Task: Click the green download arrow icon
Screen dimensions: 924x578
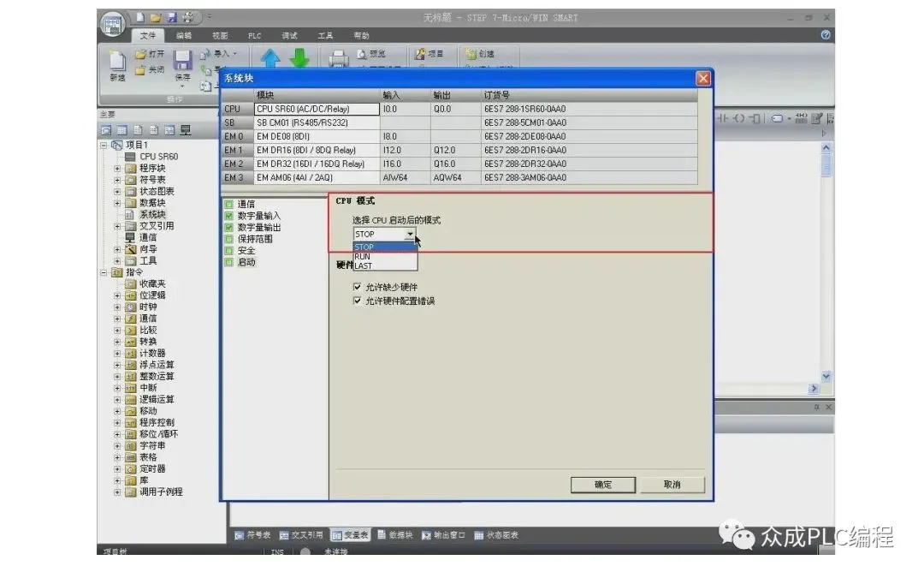Action: (x=299, y=58)
